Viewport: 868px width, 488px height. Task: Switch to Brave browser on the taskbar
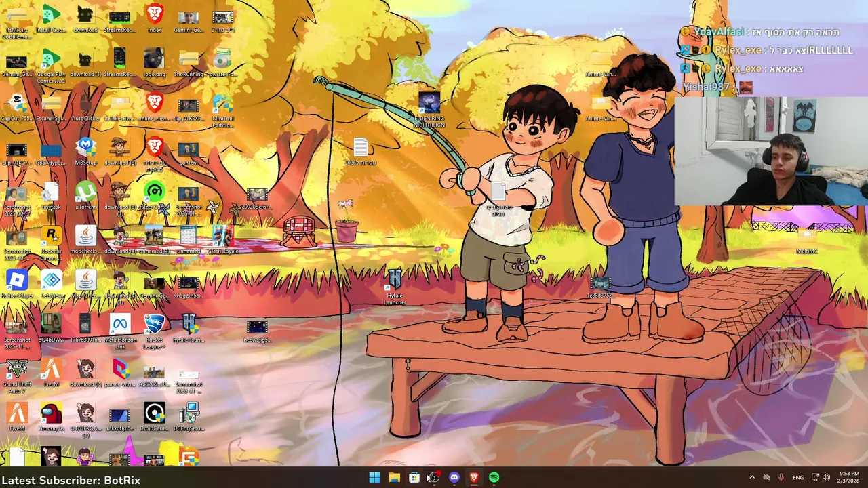pyautogui.click(x=474, y=477)
